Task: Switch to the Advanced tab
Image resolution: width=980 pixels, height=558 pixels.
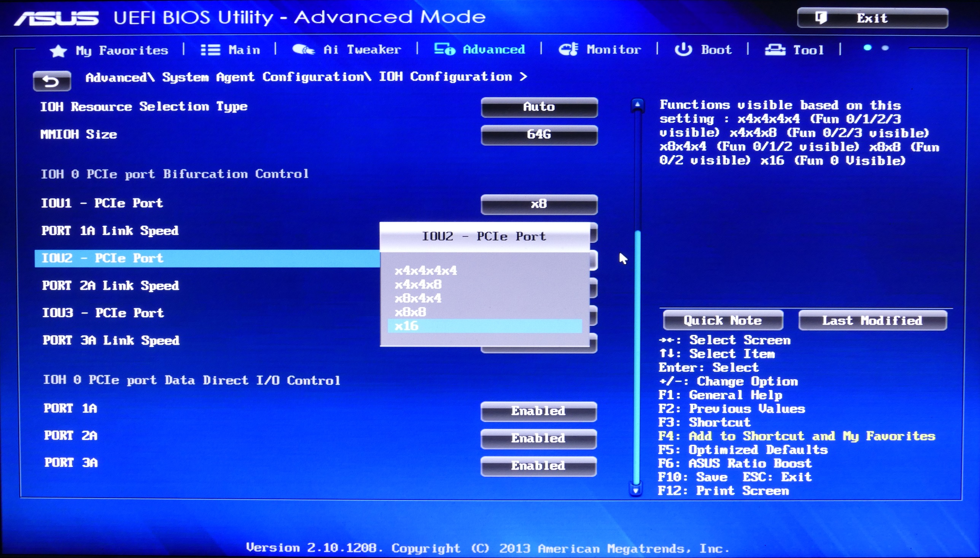Action: point(479,49)
